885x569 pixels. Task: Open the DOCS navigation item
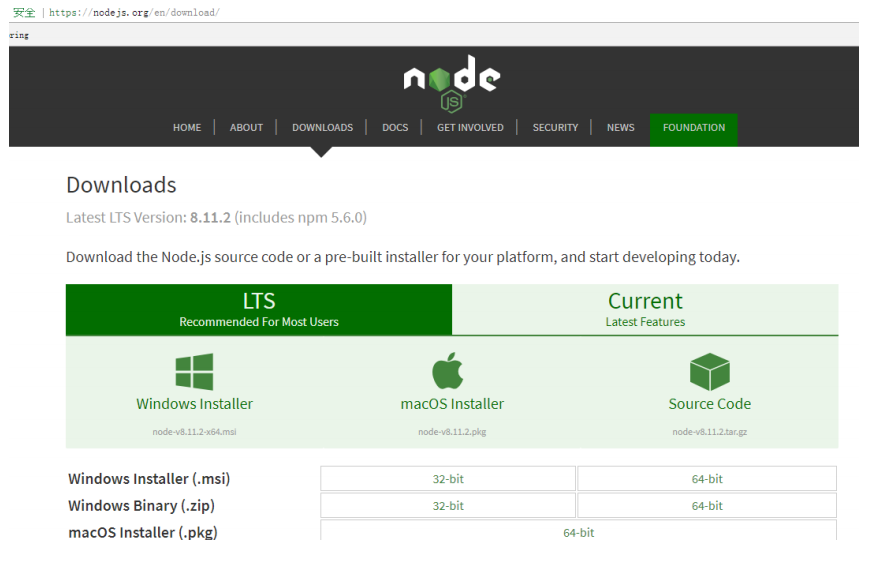[x=395, y=128]
